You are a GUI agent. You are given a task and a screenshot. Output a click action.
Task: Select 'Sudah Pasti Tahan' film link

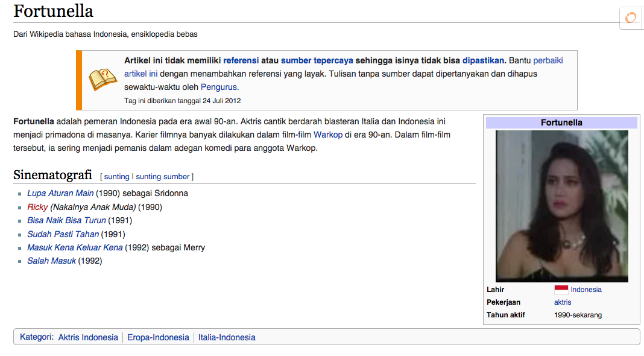[x=63, y=234]
